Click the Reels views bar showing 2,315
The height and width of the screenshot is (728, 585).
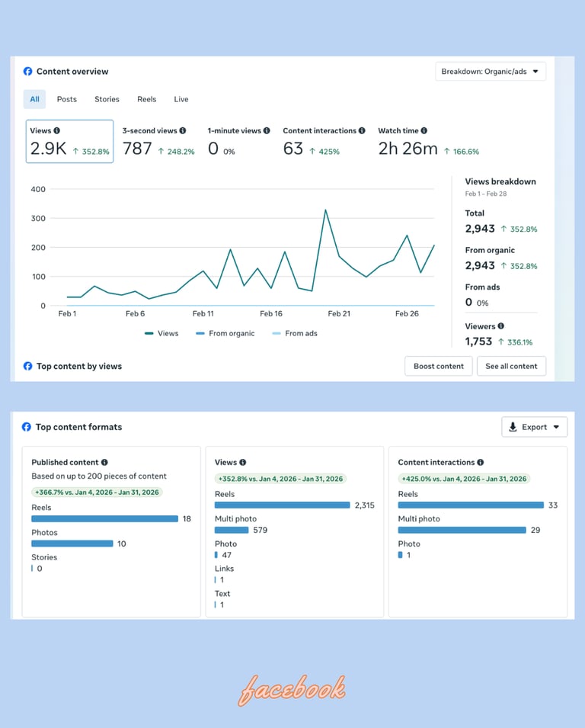[x=282, y=505]
